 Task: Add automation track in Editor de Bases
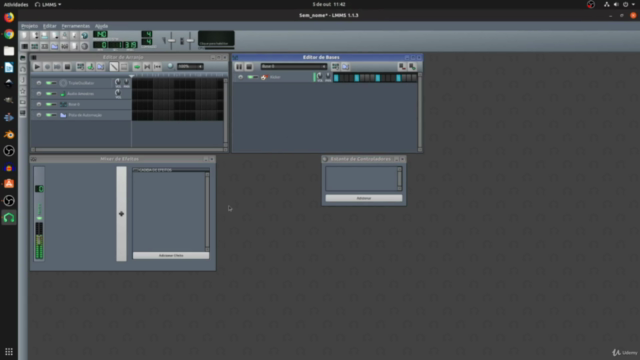coord(345,67)
